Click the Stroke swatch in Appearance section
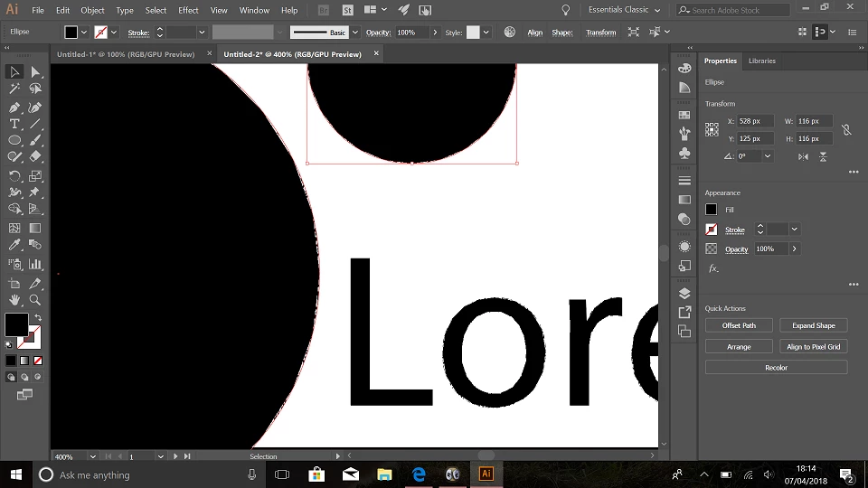The image size is (868, 488). pos(712,229)
